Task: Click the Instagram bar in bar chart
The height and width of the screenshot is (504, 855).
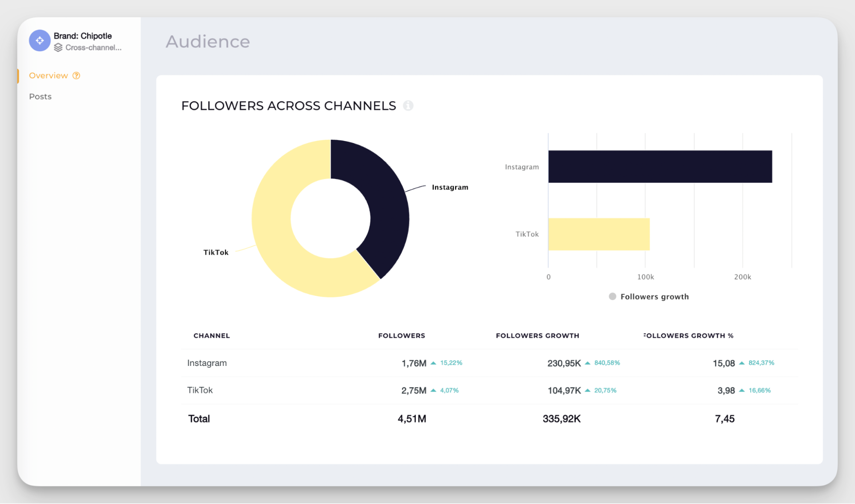Action: click(660, 167)
